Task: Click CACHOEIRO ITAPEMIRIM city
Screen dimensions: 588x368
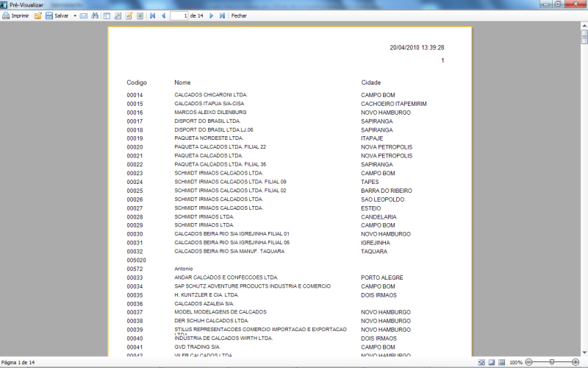Action: (394, 104)
